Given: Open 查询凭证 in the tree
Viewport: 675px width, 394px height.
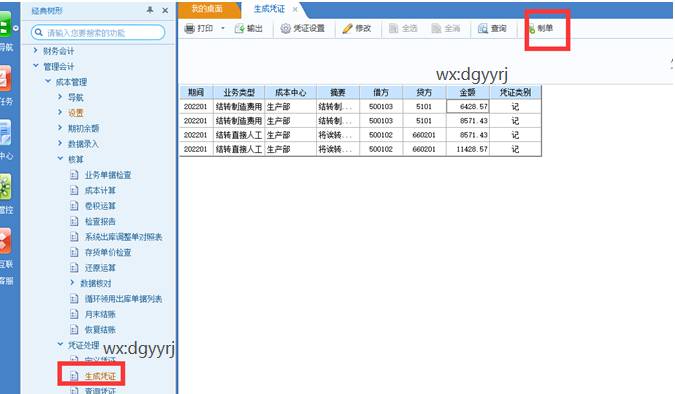Looking at the screenshot, I should click(100, 391).
